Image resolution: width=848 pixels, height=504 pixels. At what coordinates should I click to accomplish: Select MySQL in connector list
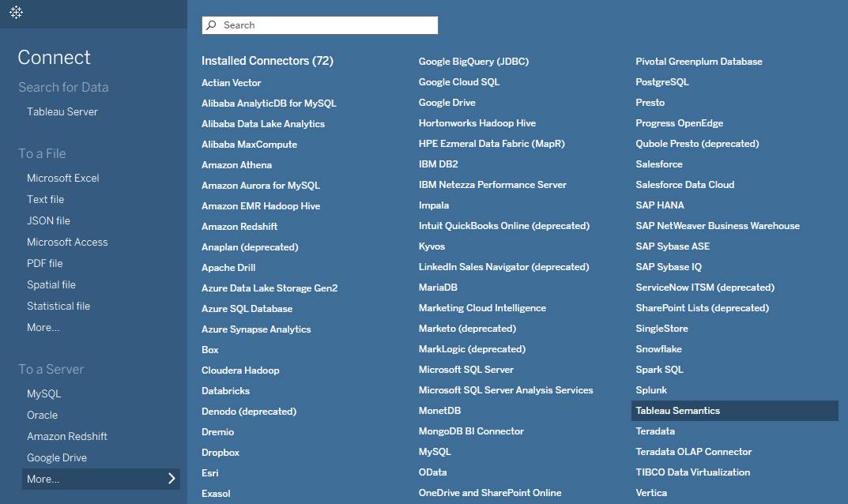435,452
